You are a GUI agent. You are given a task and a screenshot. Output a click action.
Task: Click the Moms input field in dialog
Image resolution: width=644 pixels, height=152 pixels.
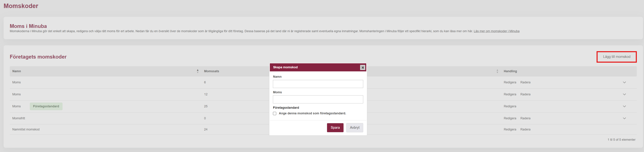[x=318, y=99]
